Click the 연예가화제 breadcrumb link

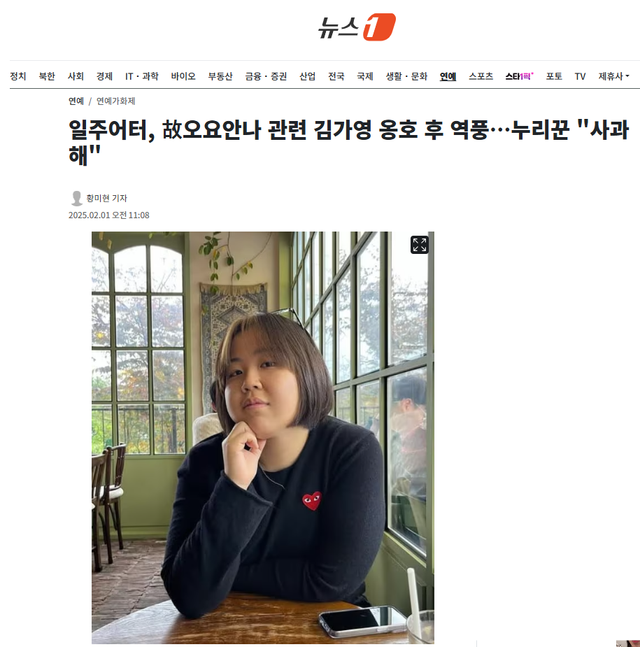coord(116,101)
